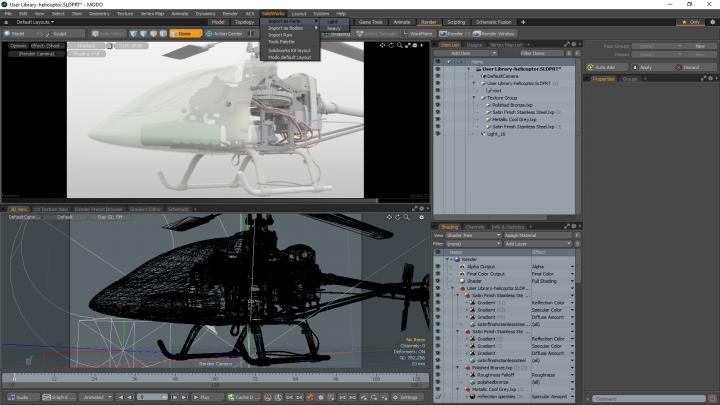Click the star Only button
720x405 pixels.
pos(691,22)
